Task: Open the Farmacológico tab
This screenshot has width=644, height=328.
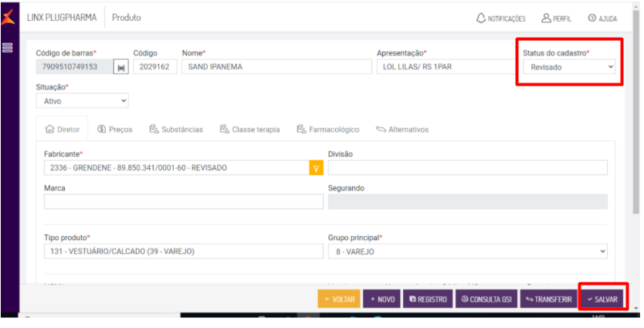Action: click(328, 130)
